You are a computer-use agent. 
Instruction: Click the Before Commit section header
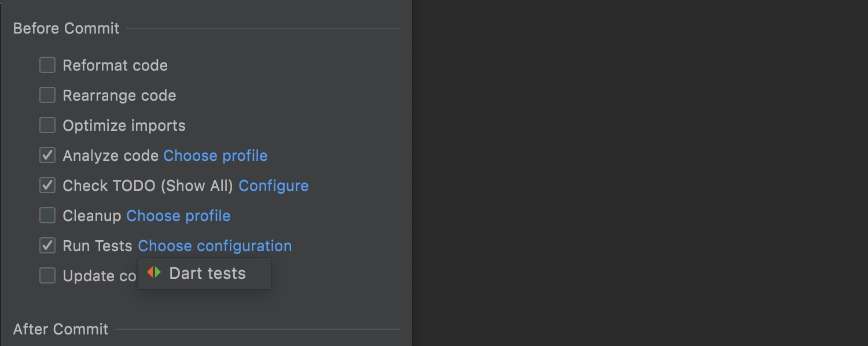(x=66, y=28)
